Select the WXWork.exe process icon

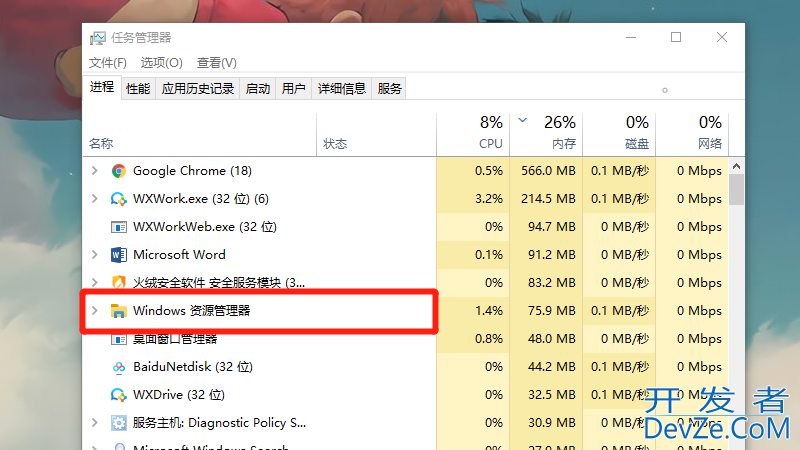119,199
